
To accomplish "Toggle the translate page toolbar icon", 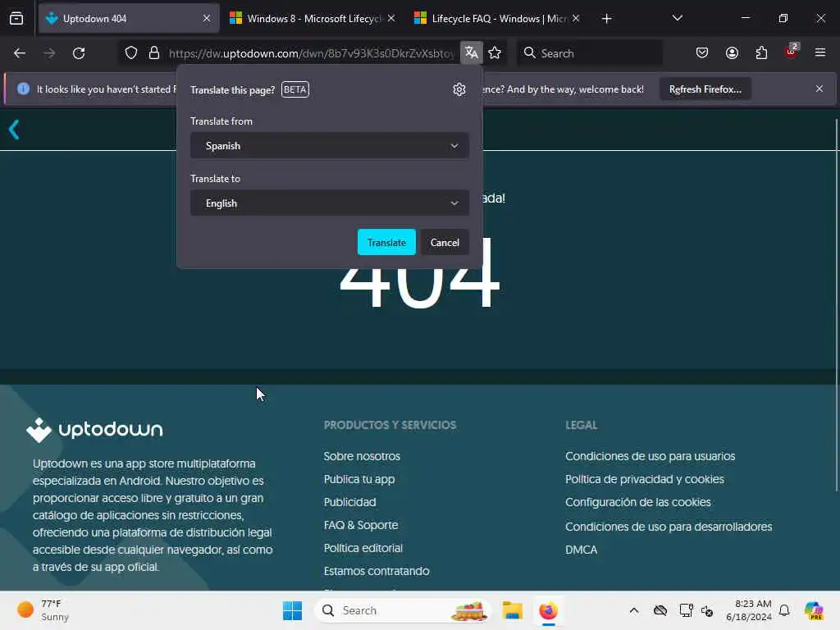I will (x=472, y=52).
